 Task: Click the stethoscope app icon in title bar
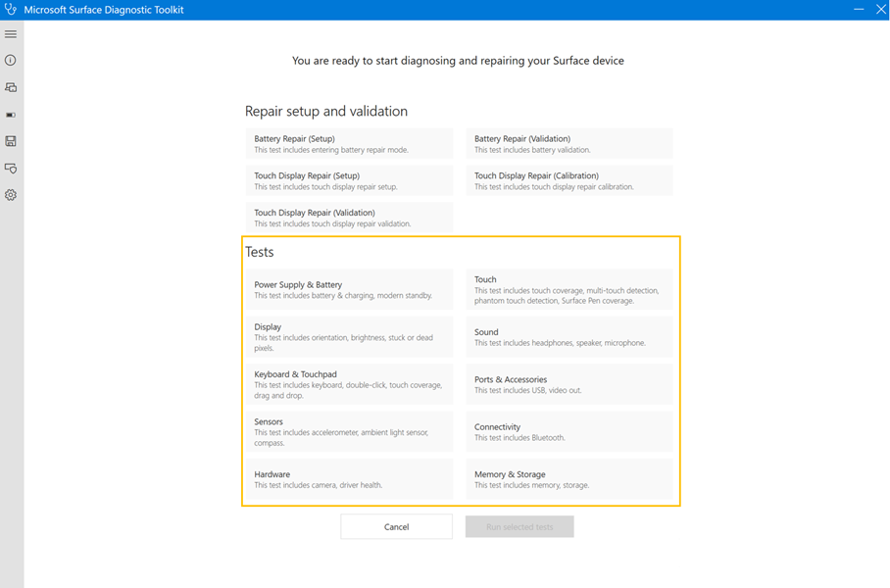(10, 9)
